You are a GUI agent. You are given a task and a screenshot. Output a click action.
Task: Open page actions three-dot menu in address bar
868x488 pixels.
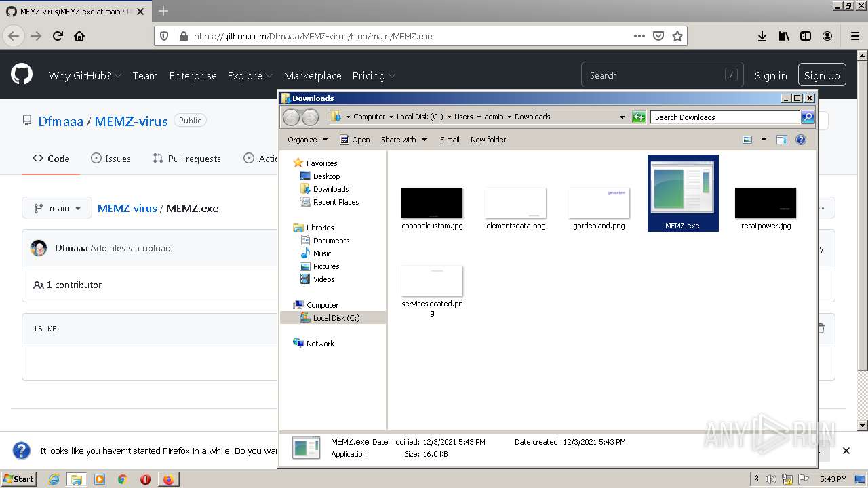pyautogui.click(x=639, y=36)
